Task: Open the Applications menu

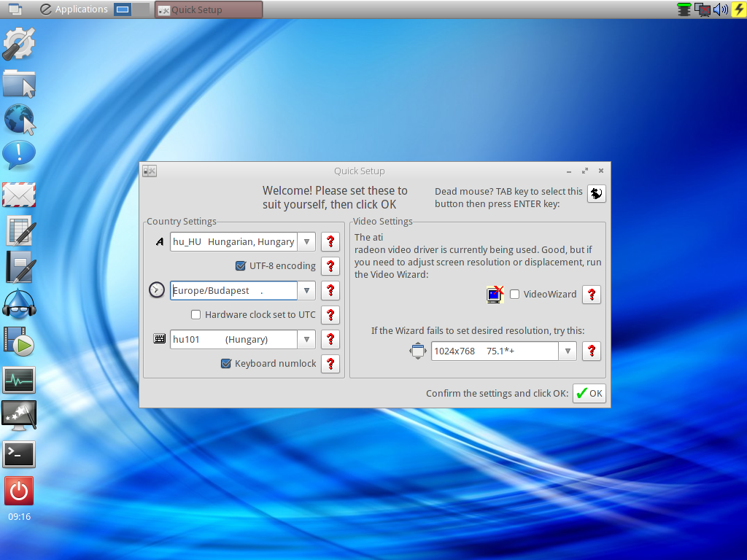Action: pos(74,9)
